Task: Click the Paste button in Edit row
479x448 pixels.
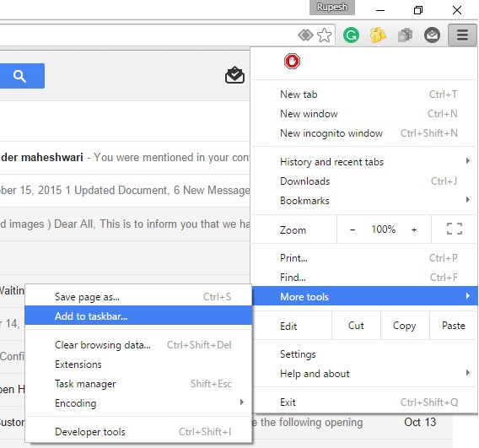Action: [454, 326]
